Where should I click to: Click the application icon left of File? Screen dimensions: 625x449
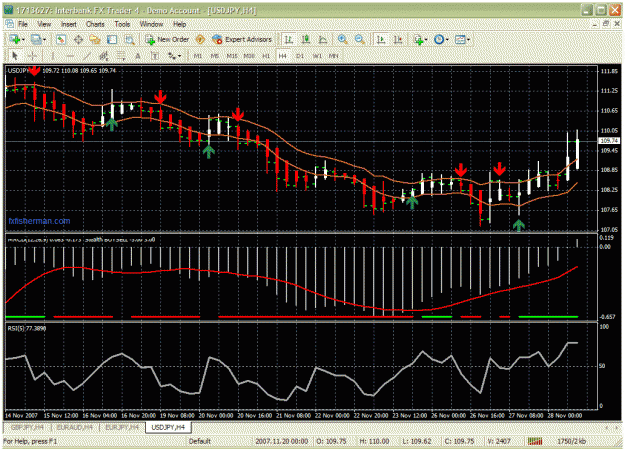(10, 24)
